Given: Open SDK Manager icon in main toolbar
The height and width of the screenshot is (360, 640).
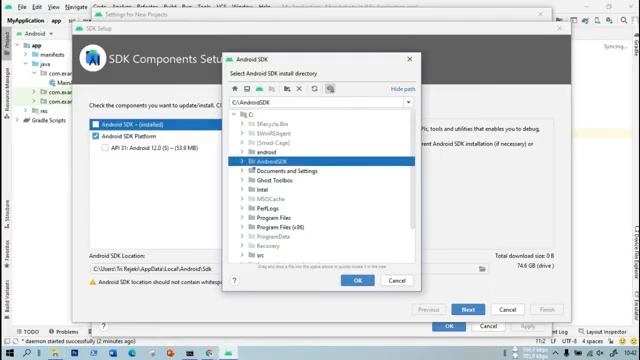Looking at the screenshot, I should (609, 20).
